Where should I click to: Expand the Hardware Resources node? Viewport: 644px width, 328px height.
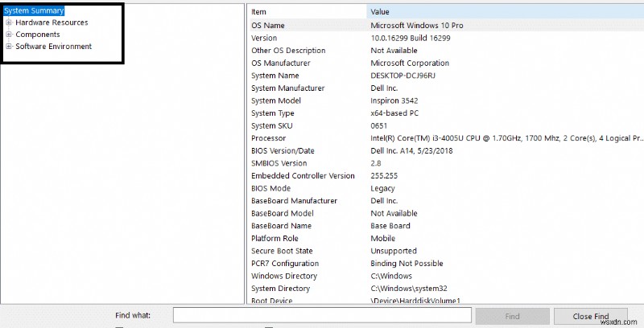point(9,23)
